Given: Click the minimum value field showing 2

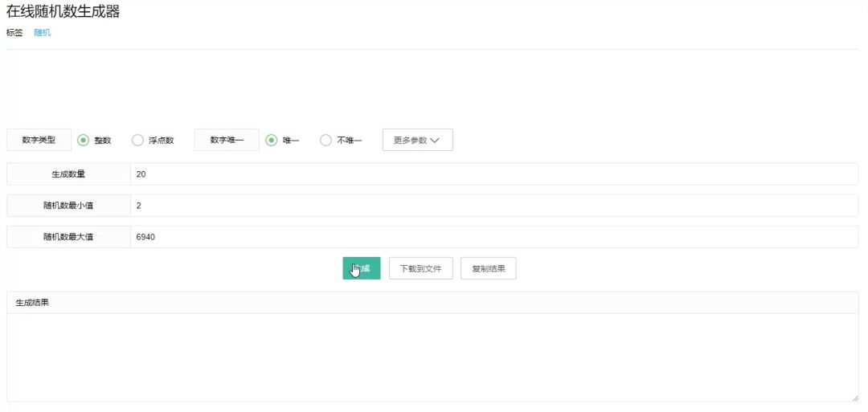Looking at the screenshot, I should tap(493, 206).
